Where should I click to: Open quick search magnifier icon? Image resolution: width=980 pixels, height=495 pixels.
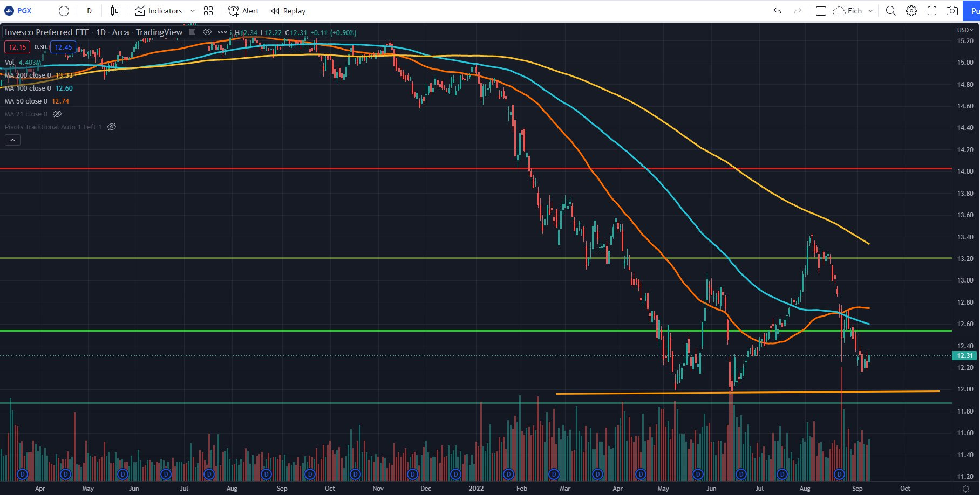891,11
